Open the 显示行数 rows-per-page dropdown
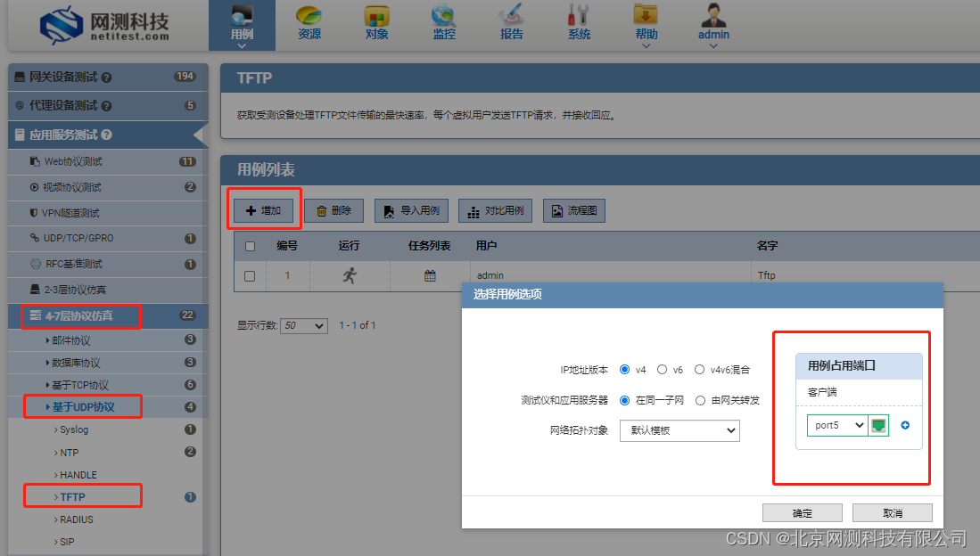Screen dimensions: 980x556 coord(303,326)
